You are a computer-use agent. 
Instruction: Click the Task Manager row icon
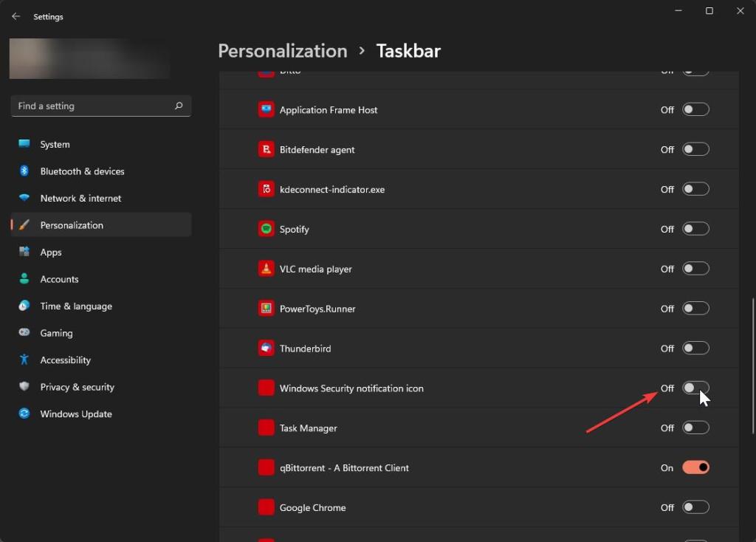[266, 428]
